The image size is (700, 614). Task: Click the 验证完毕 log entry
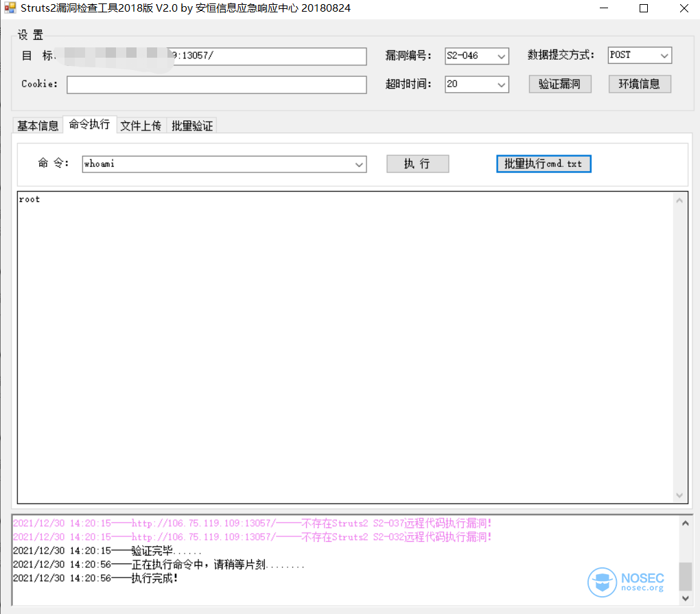(107, 551)
